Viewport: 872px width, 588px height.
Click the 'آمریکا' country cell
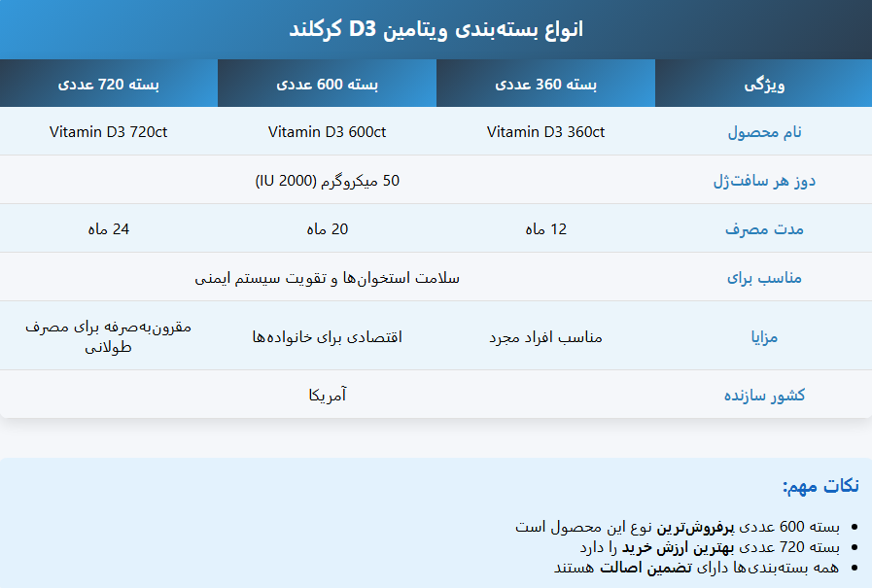click(x=327, y=395)
